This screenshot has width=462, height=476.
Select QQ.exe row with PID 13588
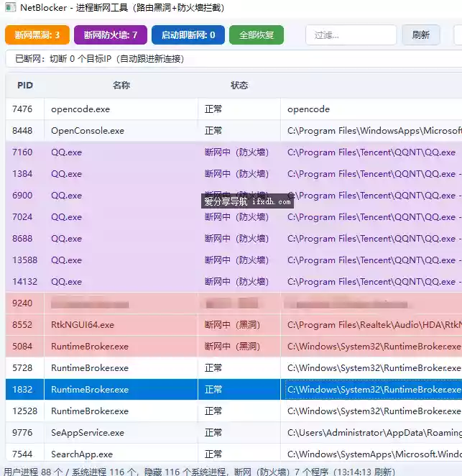pos(234,260)
